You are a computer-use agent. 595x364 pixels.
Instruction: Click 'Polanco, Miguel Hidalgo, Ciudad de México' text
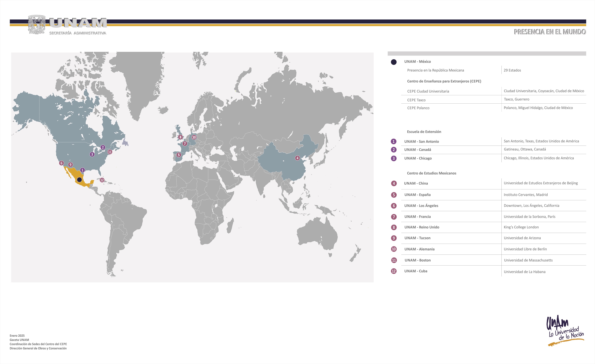click(x=538, y=108)
